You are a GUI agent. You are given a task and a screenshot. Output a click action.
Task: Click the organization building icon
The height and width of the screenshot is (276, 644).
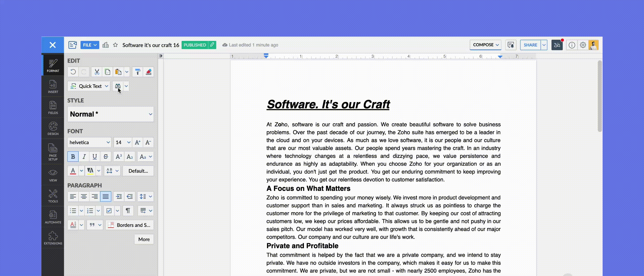[106, 45]
